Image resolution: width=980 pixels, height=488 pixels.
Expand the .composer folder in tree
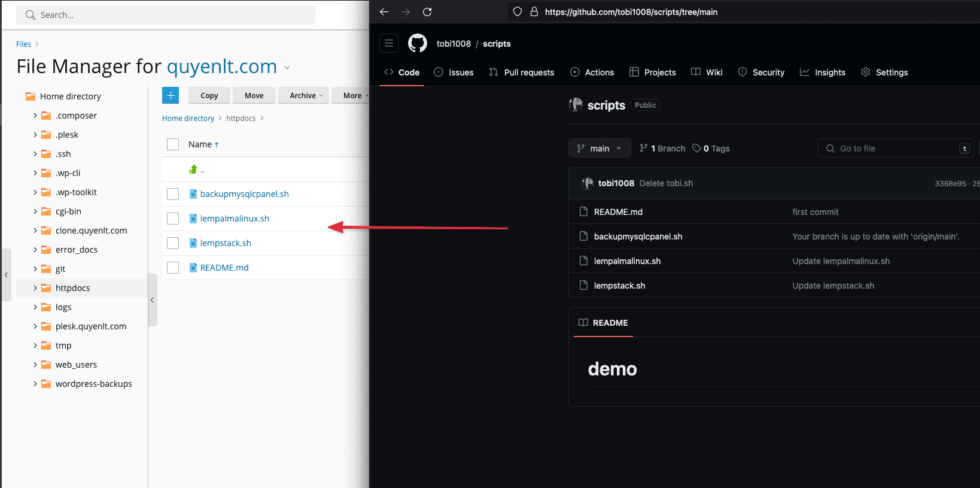35,116
